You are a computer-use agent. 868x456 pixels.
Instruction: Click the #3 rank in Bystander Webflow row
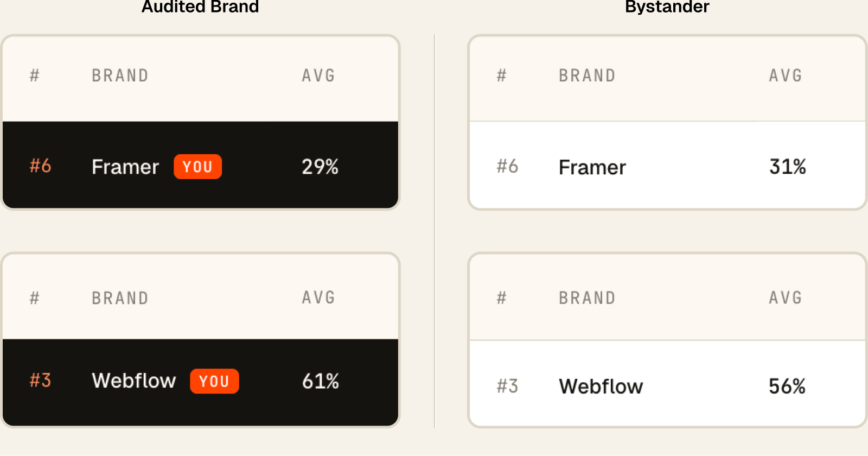click(508, 386)
